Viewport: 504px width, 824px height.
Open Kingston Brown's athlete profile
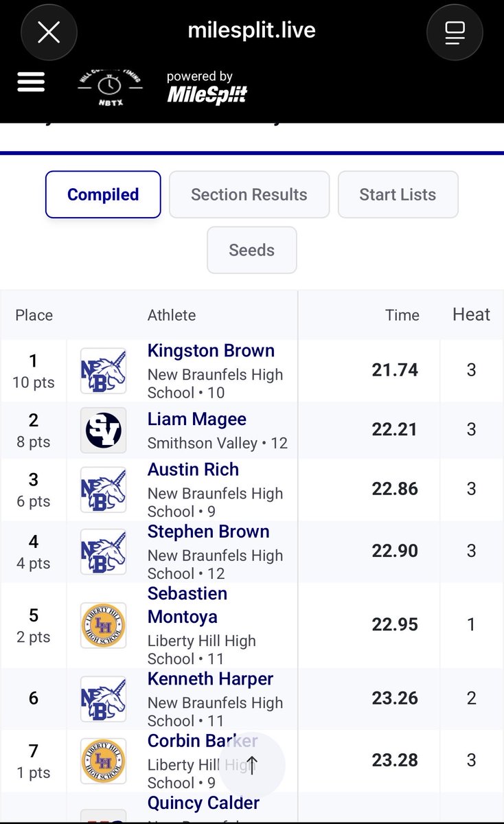click(x=211, y=351)
